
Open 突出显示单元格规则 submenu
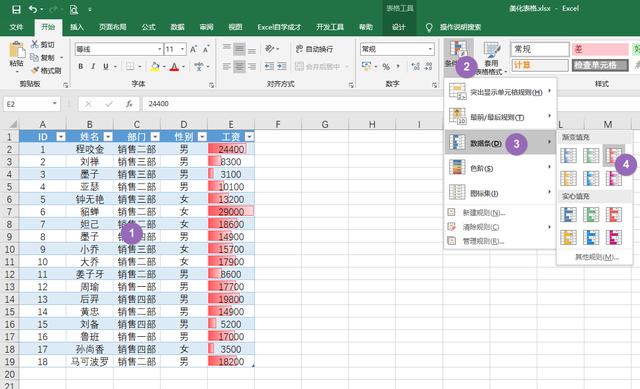[500, 92]
